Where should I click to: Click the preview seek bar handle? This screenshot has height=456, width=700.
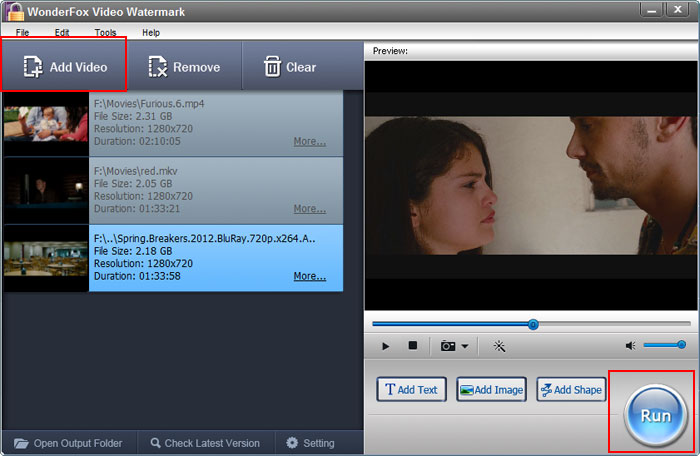click(x=533, y=324)
